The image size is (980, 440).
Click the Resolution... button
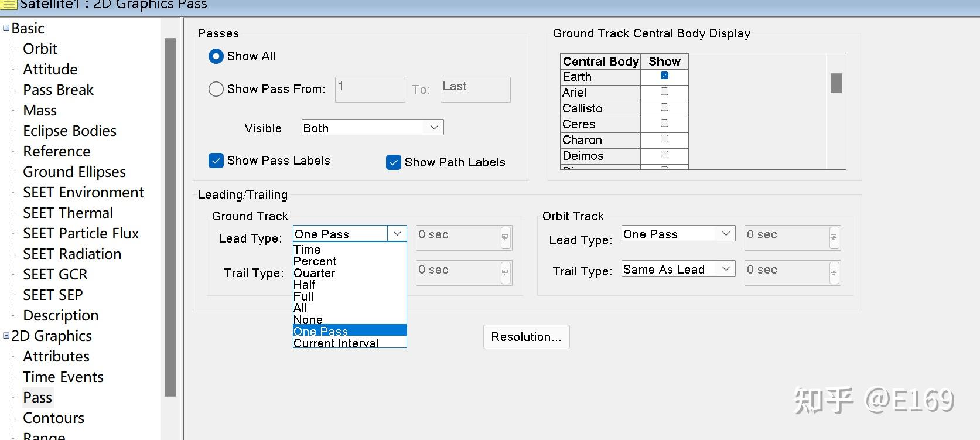pos(526,337)
